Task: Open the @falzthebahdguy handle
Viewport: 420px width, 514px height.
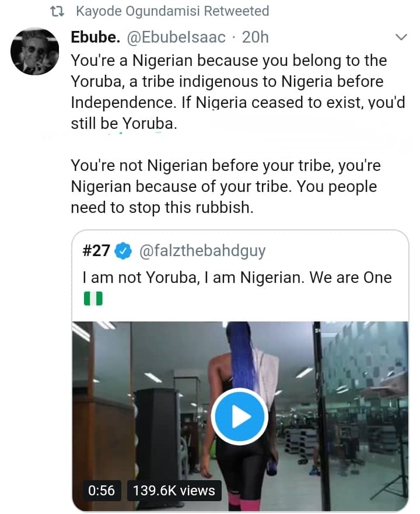Action: 203,251
